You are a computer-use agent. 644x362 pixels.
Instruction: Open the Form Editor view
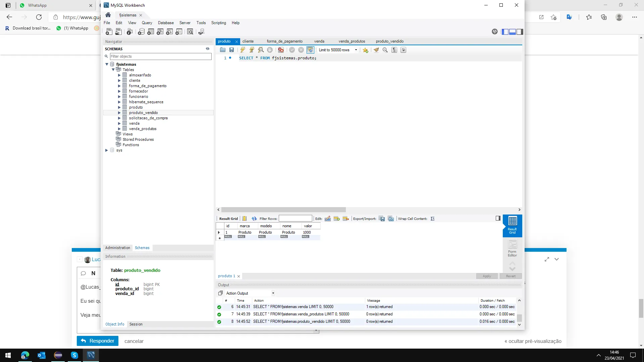click(512, 248)
